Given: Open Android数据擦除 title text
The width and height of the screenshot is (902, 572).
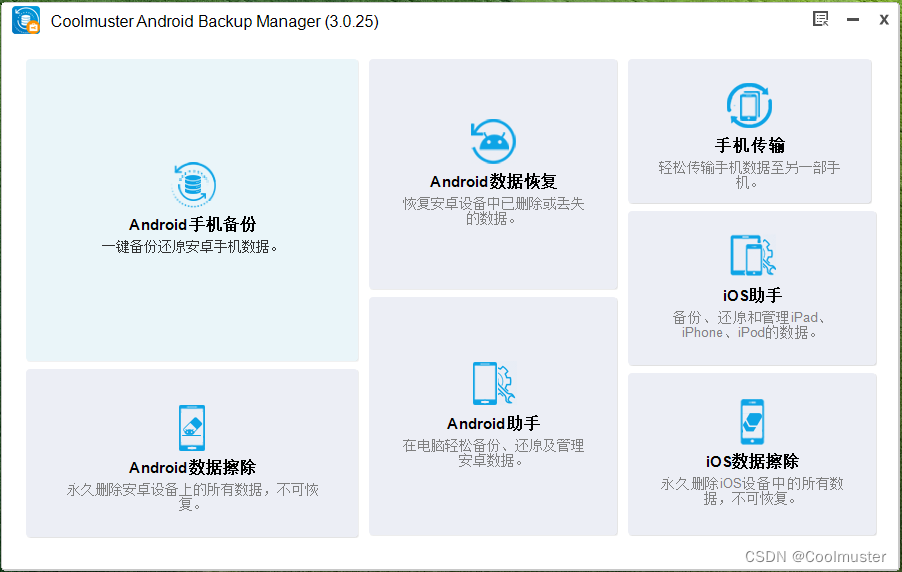Looking at the screenshot, I should 192,467.
